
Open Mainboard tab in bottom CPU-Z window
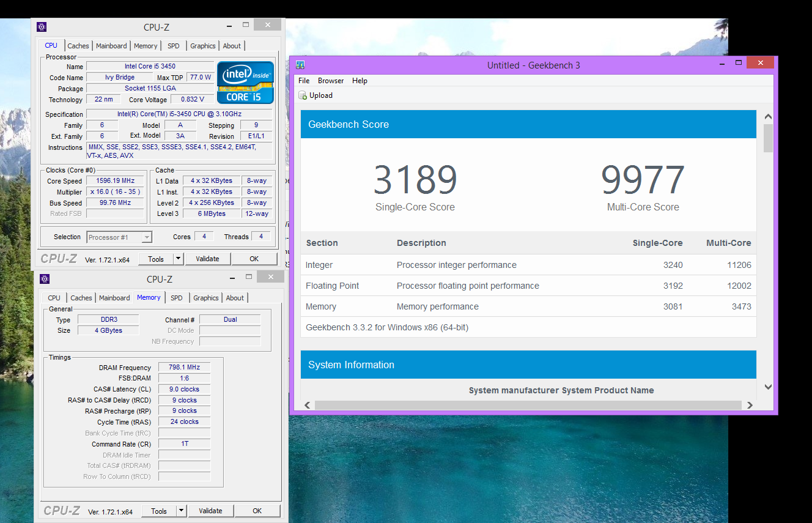point(114,298)
